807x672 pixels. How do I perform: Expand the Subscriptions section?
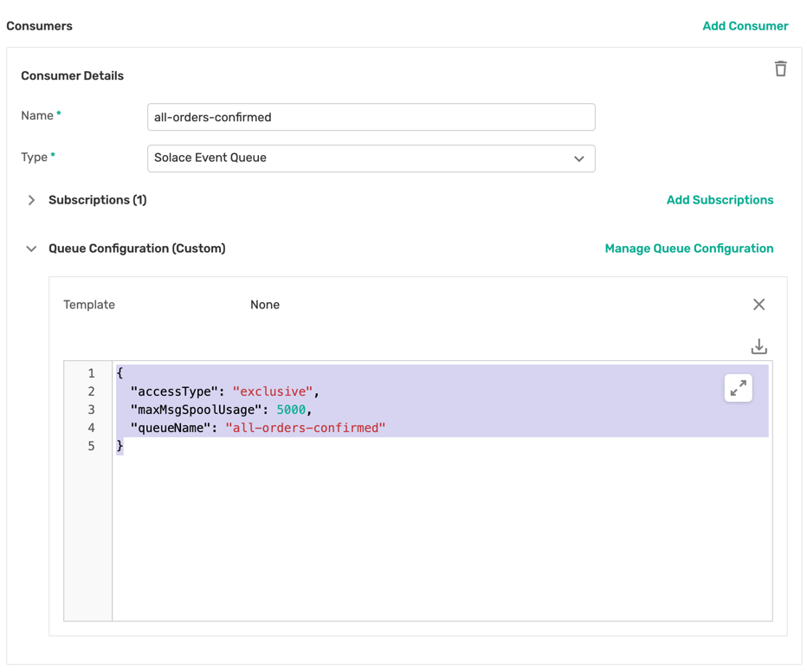[31, 199]
